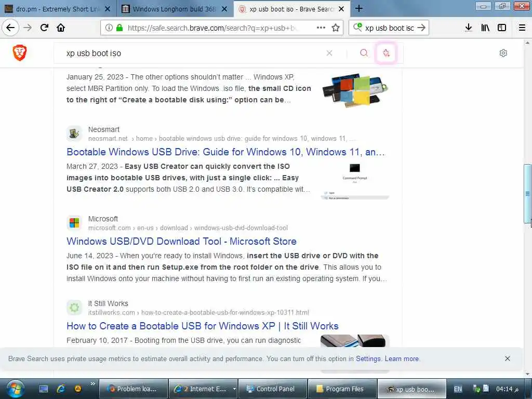Screen dimensions: 532x399
Task: Launch Internet Explorer from quick launch
Action: [x=61, y=389]
